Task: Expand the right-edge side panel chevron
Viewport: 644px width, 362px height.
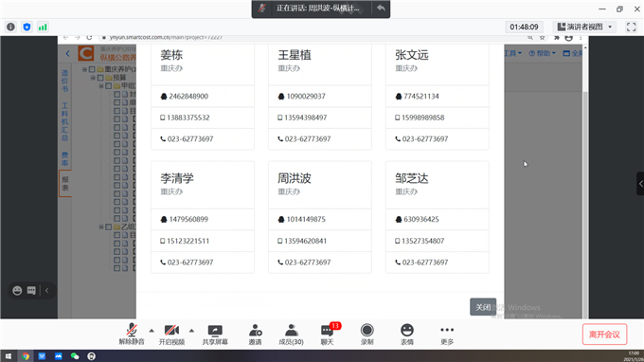Action: pyautogui.click(x=640, y=184)
